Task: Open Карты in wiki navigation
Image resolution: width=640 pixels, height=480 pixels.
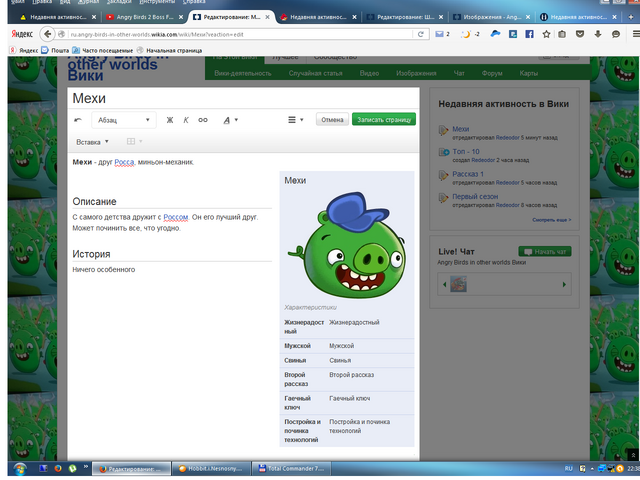Action: 528,73
